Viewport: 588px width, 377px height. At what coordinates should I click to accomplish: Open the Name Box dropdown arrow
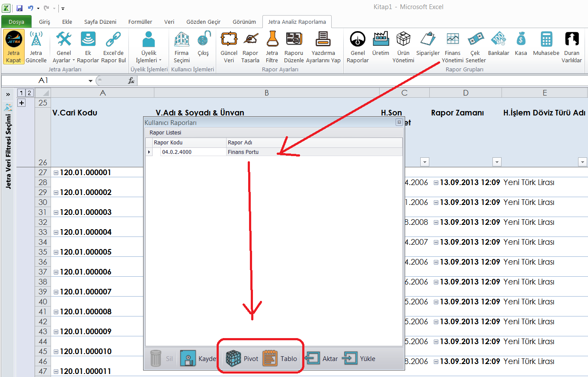click(x=90, y=81)
